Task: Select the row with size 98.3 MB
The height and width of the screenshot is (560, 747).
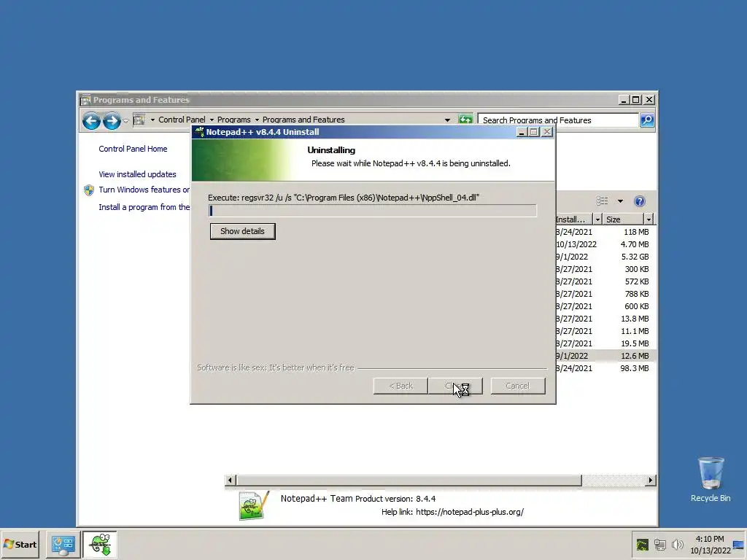Action: (605, 368)
